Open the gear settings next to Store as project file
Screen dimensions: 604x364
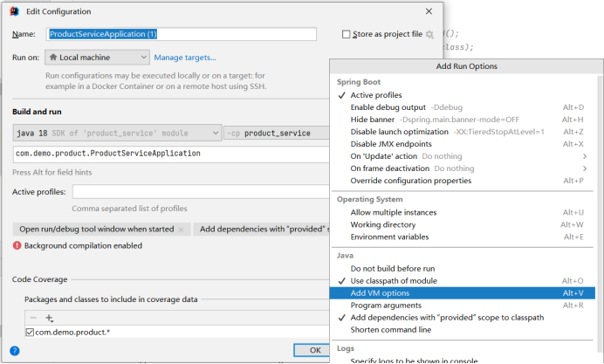tap(429, 34)
